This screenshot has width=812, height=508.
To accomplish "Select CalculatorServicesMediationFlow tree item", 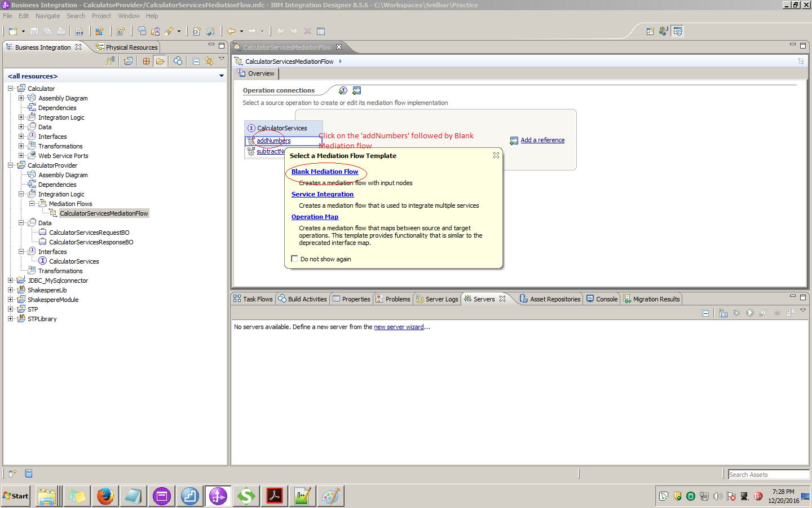I will 104,213.
